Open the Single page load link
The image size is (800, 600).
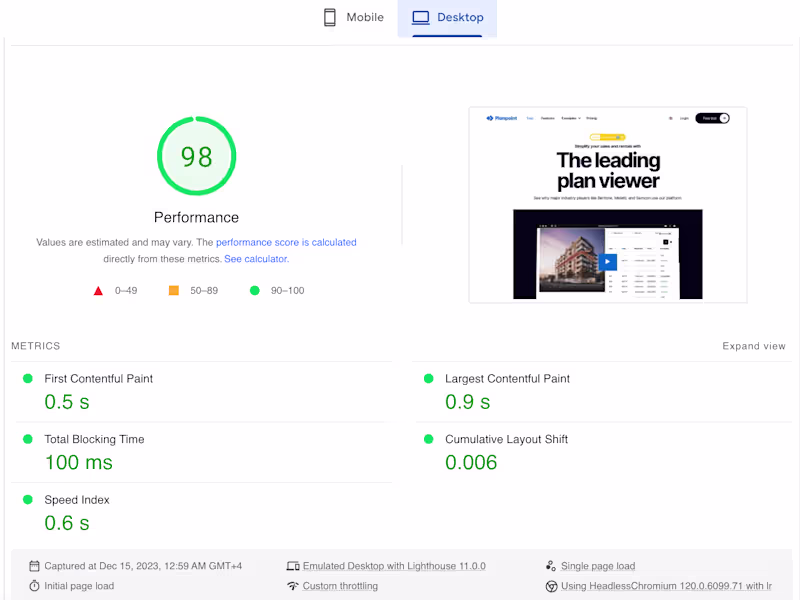point(597,565)
